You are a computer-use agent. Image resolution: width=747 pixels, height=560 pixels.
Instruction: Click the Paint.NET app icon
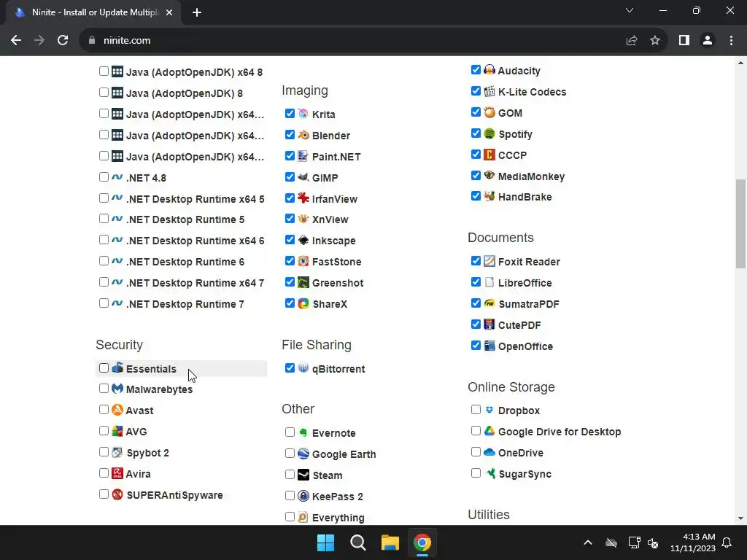coord(303,156)
